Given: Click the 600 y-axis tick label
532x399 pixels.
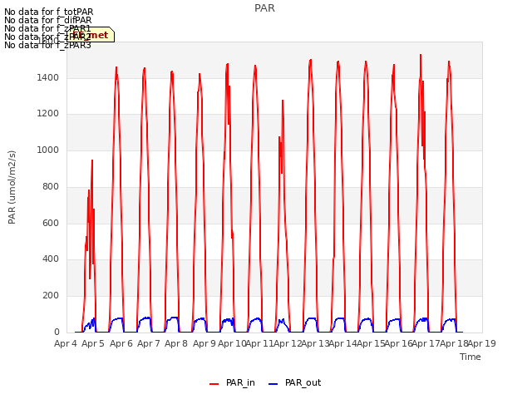Looking at the screenshot, I should click(51, 224).
